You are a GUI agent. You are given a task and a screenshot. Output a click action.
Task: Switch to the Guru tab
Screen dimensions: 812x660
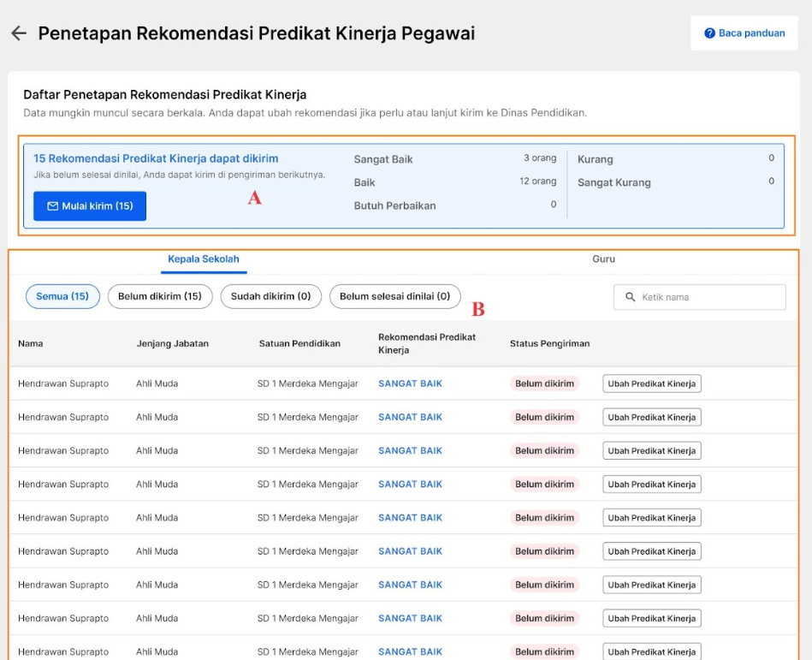click(x=603, y=259)
